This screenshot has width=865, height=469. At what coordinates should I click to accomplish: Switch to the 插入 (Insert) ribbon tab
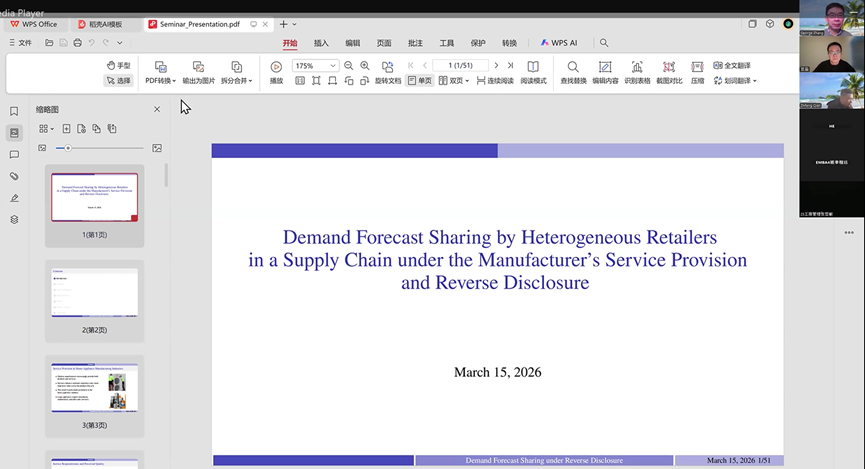point(321,43)
